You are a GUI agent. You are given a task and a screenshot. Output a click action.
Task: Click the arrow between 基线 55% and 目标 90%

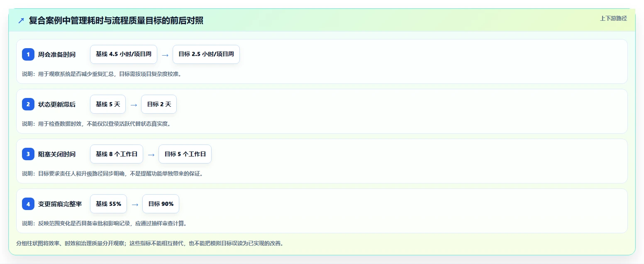pyautogui.click(x=135, y=204)
